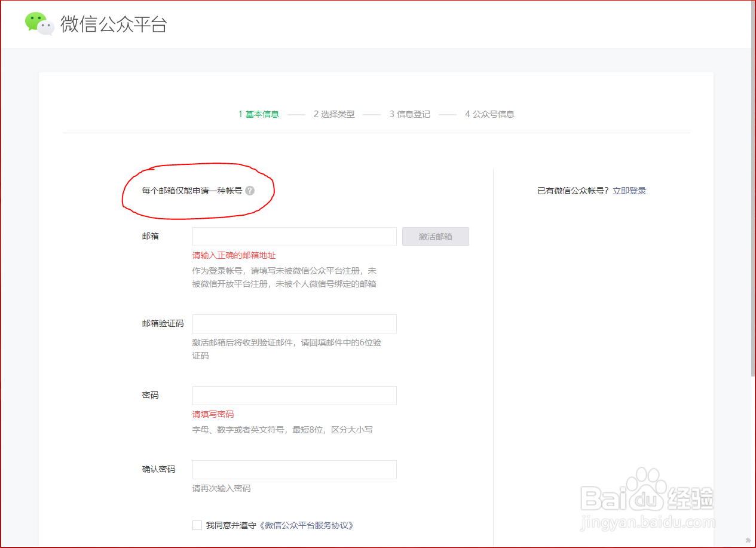Open 微信公众平台服务协议 link

(307, 525)
